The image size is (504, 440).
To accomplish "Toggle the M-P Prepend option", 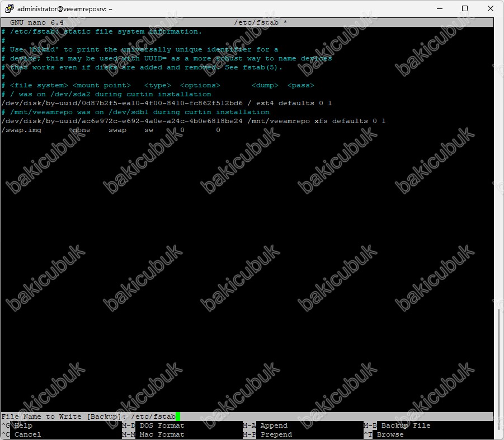I will (267, 434).
